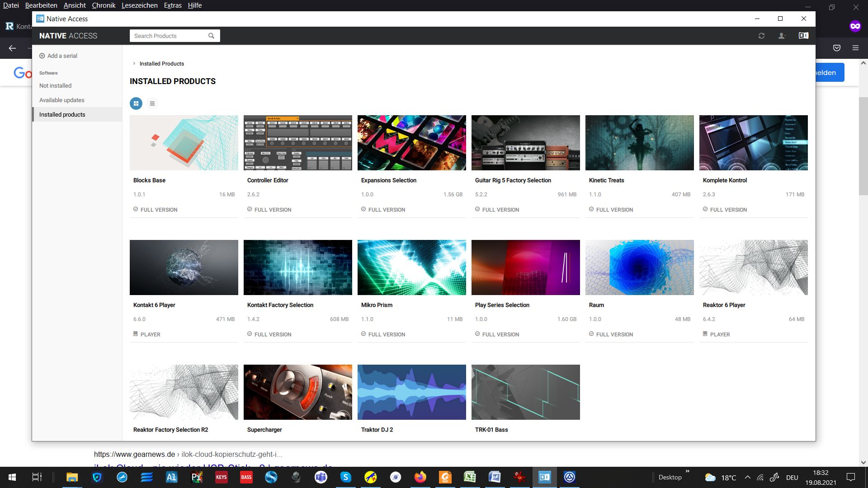Show hidden system tray icons
Viewport: 868px width, 488px height.
pyautogui.click(x=747, y=477)
